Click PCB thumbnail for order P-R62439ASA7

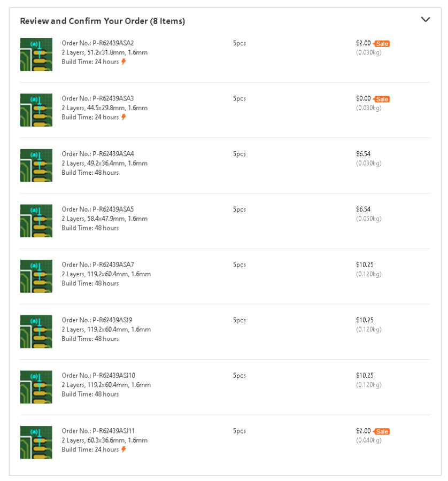(x=36, y=276)
